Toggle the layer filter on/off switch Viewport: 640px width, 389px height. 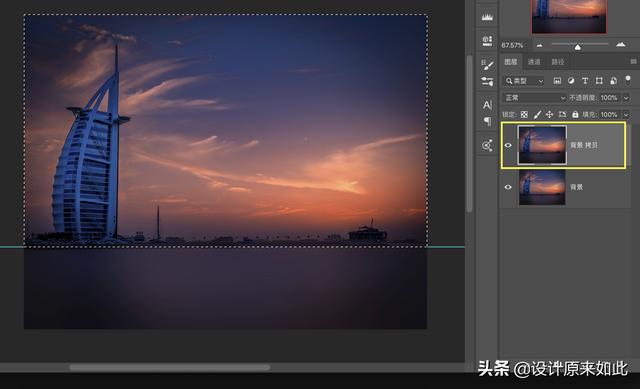[x=628, y=79]
